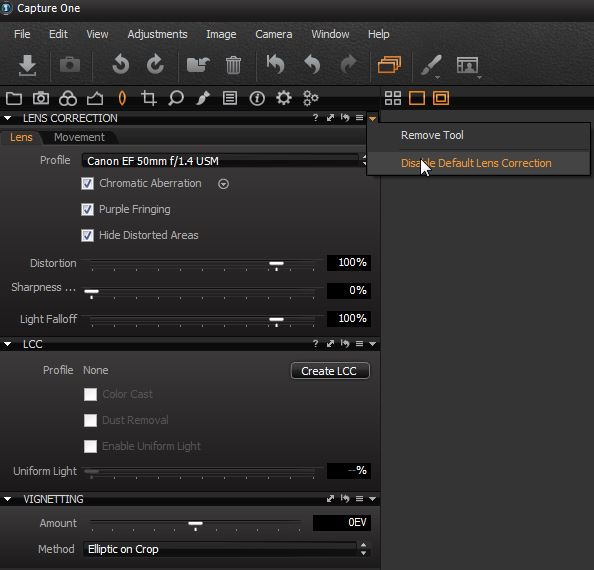
Task: Open the Batch multiple gears tab
Action: tap(311, 98)
